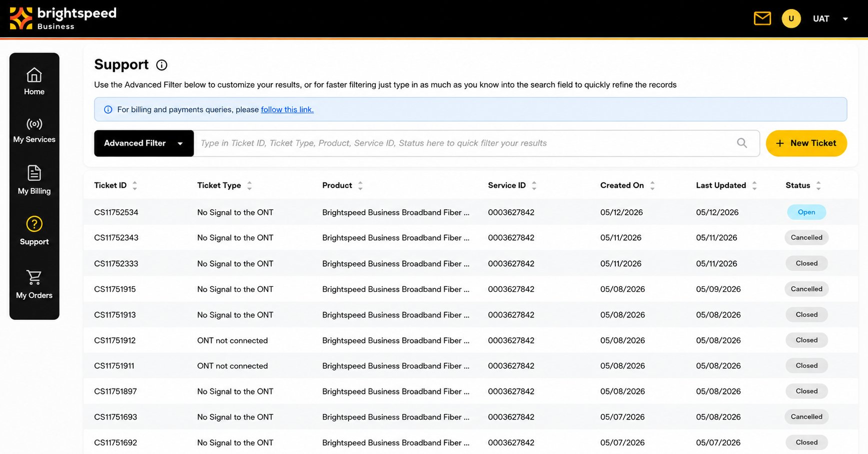Go to Home in sidebar
The image size is (868, 454).
[34, 81]
